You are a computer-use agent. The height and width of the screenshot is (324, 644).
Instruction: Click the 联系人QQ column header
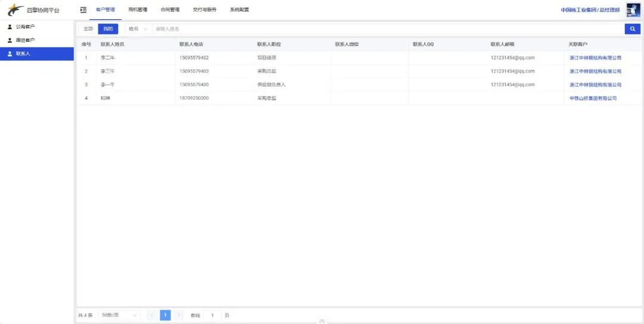tap(423, 44)
